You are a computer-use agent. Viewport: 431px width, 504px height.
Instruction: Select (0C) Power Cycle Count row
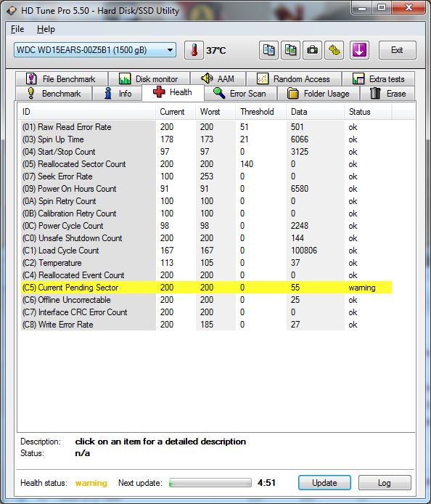[x=206, y=226]
